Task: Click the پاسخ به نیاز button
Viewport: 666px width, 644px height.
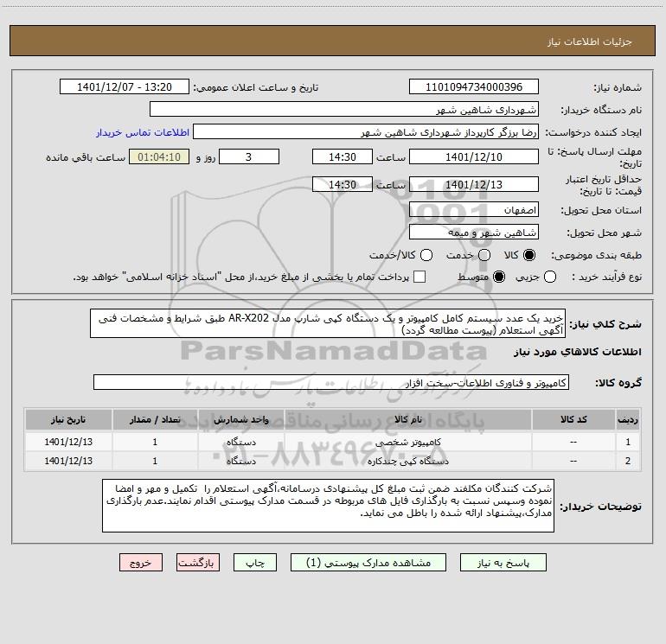Action: click(503, 563)
